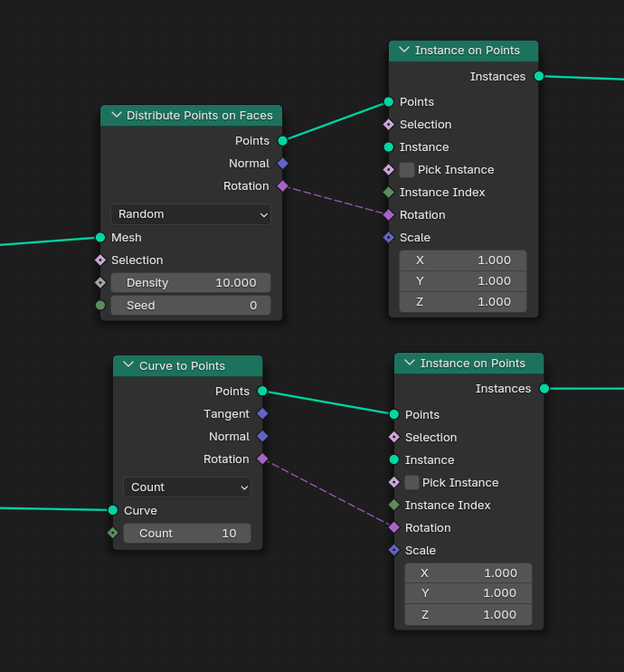Click Scale X field in lower node
Screen dimensions: 624x672
click(468, 573)
